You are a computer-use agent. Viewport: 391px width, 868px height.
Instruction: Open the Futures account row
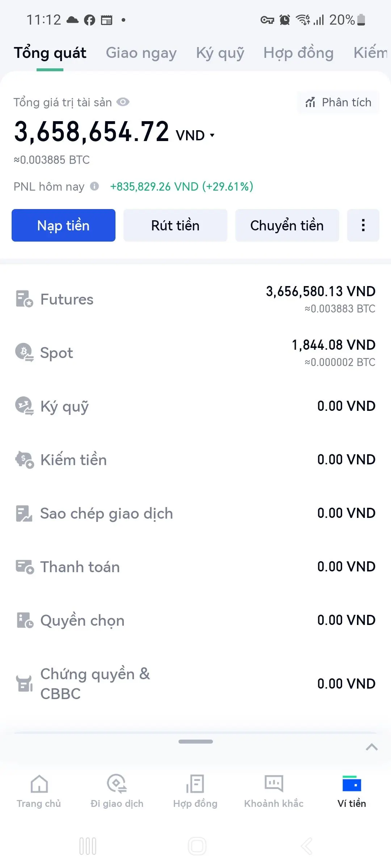tap(195, 299)
